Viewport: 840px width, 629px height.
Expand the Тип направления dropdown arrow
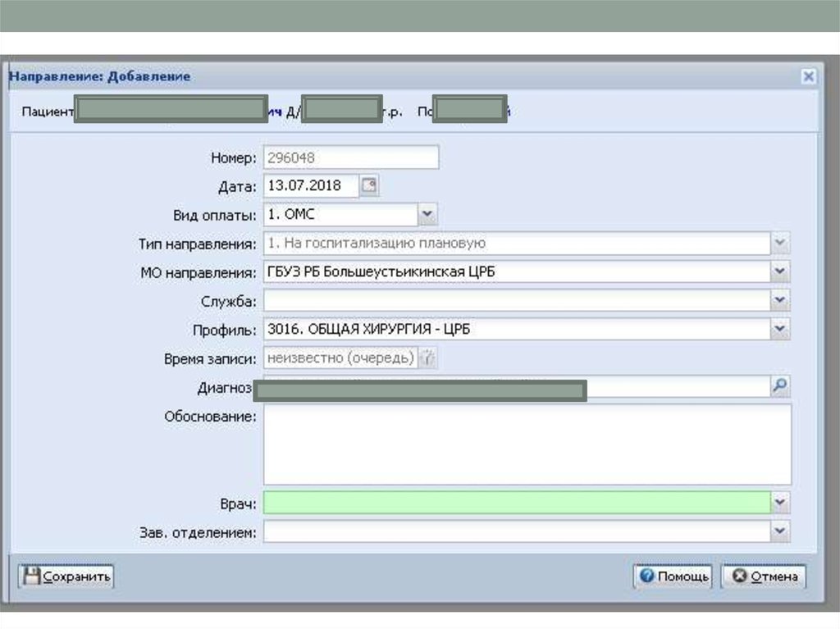[x=780, y=244]
